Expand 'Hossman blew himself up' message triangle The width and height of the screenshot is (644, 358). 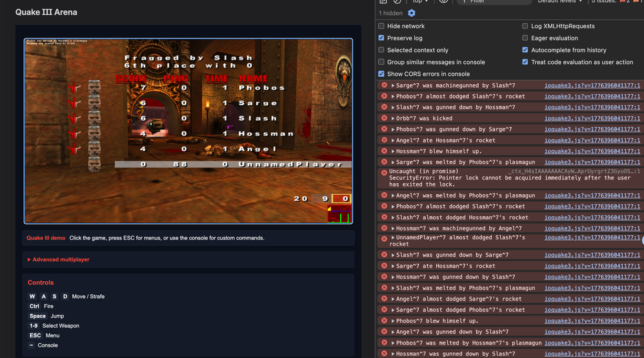pos(392,151)
